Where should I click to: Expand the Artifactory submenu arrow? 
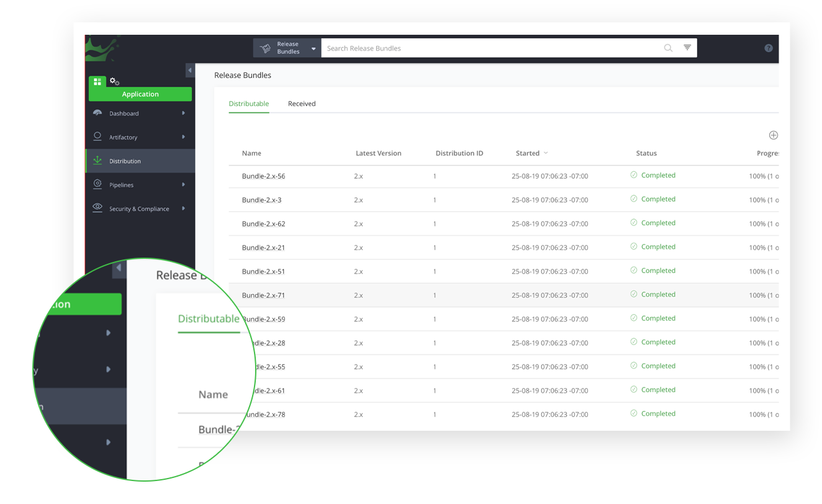click(183, 137)
